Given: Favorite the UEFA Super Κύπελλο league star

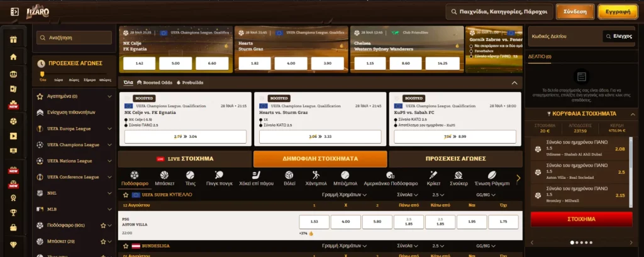Looking at the screenshot, I should pos(126,195).
